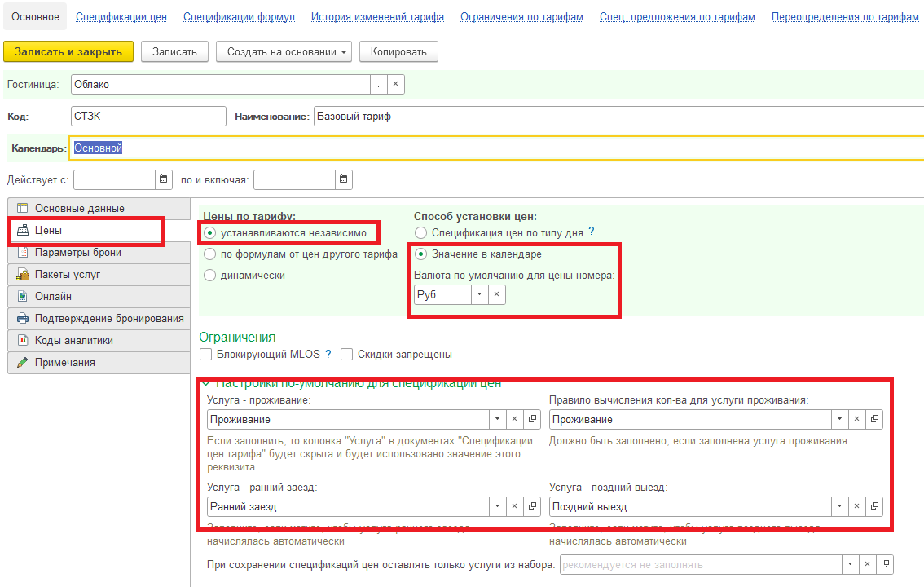Focus the Наименование field 'Базовый тариф'

coord(618,116)
